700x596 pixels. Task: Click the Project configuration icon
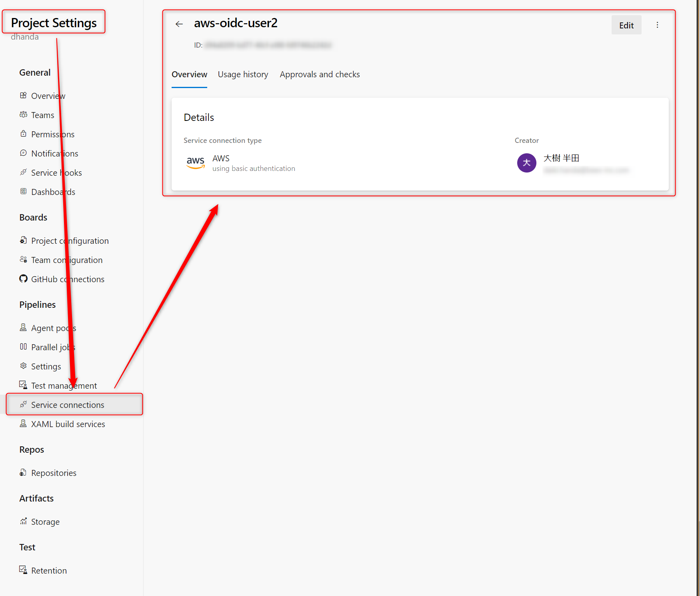tap(24, 241)
